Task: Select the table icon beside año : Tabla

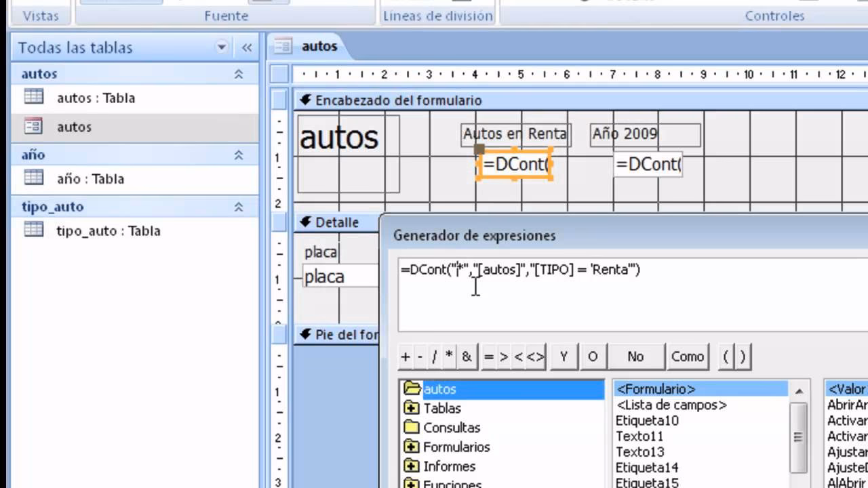Action: [x=35, y=179]
